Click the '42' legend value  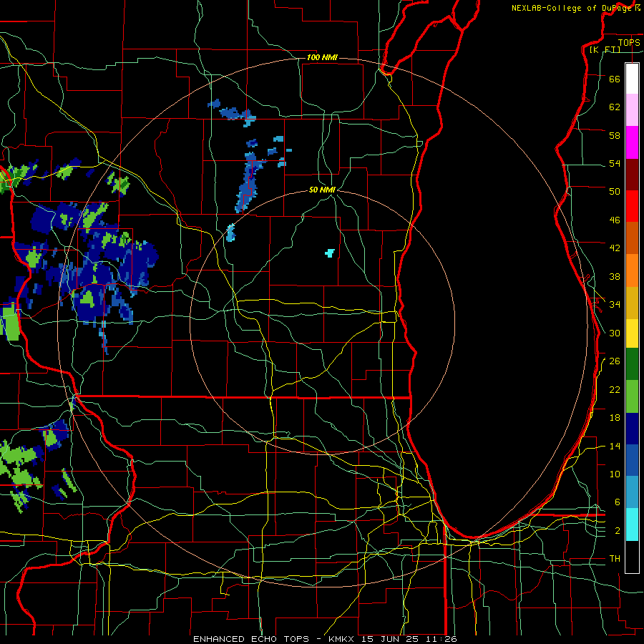(x=615, y=248)
